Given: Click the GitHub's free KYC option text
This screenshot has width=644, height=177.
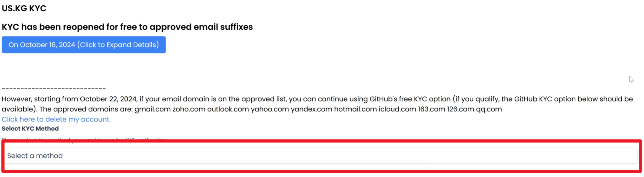Looking at the screenshot, I should click(x=410, y=99).
